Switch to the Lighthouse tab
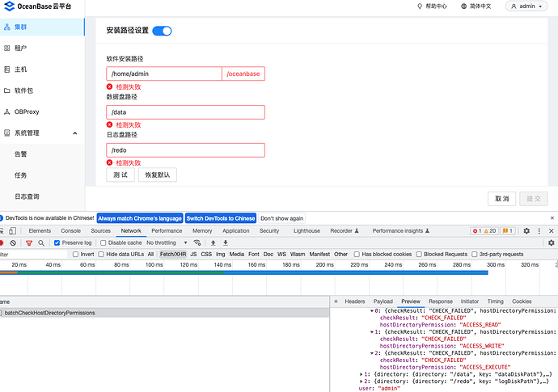This screenshot has width=558, height=392. pyautogui.click(x=306, y=231)
